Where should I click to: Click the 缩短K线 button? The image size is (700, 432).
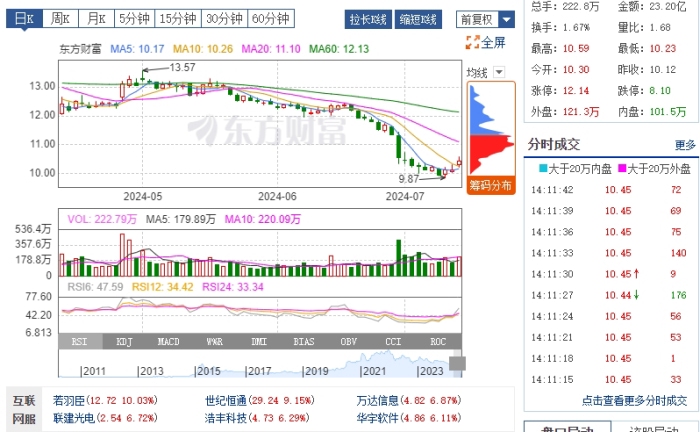click(418, 20)
